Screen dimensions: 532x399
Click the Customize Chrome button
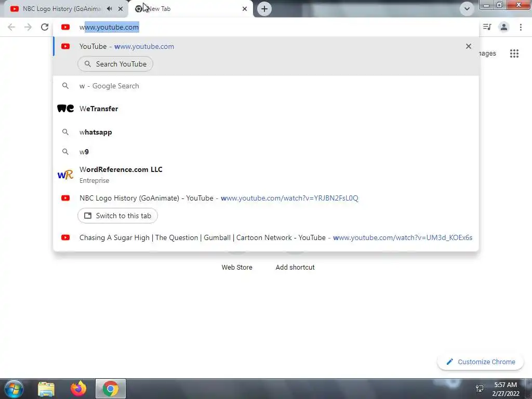pos(481,362)
